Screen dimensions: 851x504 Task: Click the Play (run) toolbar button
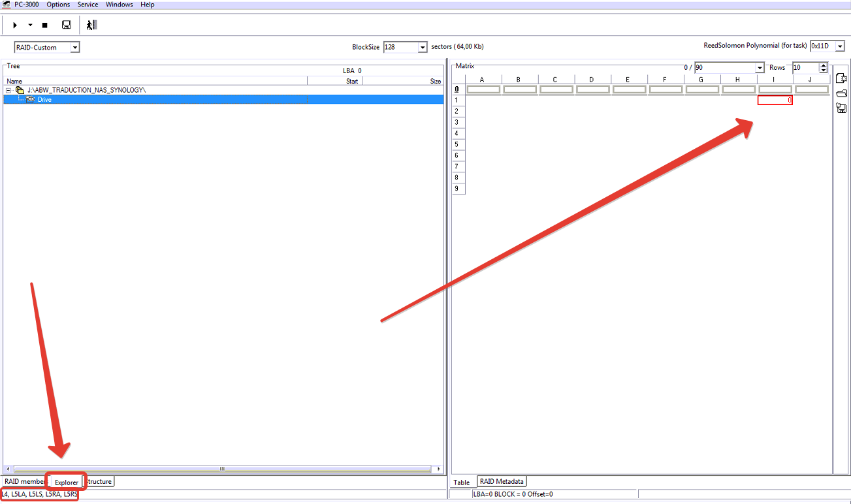15,25
